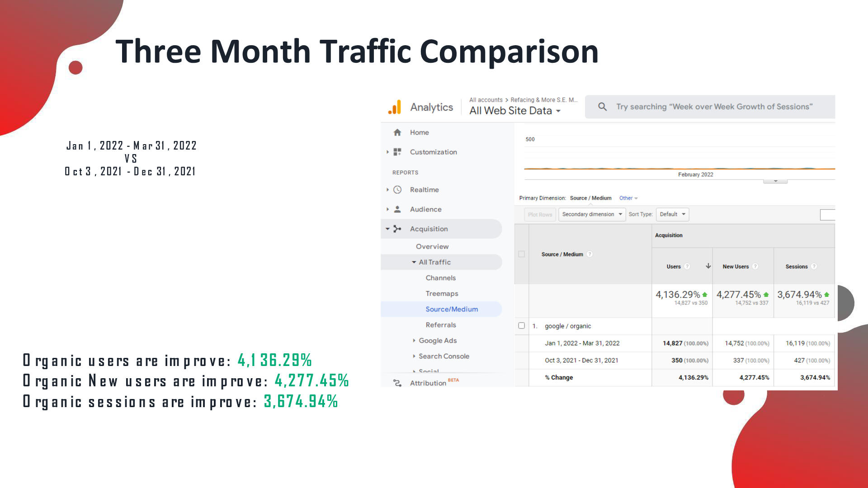868x488 pixels.
Task: Expand the Google Ads submenu arrow
Action: (414, 341)
